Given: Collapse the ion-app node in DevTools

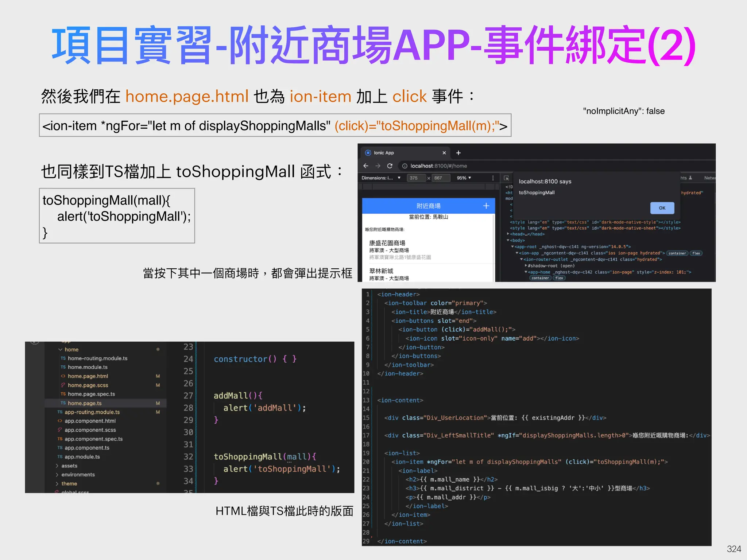Looking at the screenshot, I should coord(517,253).
